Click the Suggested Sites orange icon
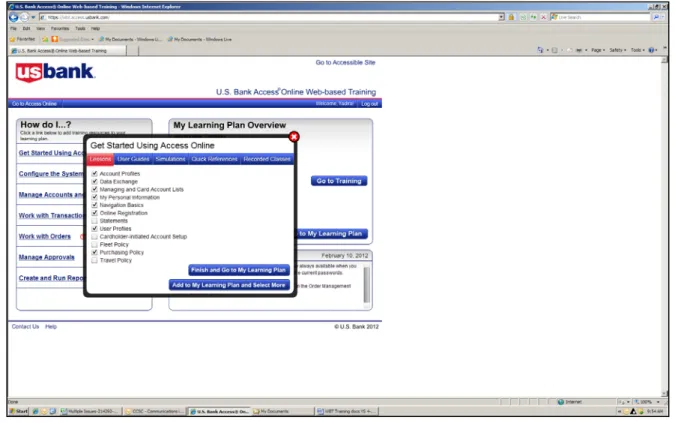The width and height of the screenshot is (675, 423). tap(55, 39)
